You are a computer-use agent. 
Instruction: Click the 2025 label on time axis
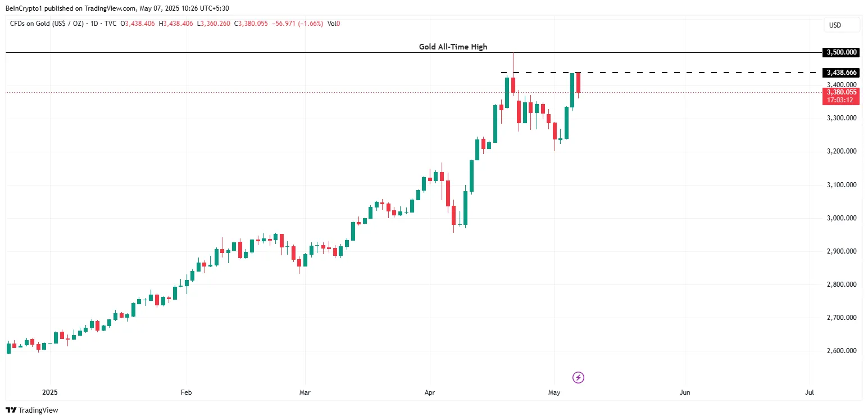click(x=49, y=392)
